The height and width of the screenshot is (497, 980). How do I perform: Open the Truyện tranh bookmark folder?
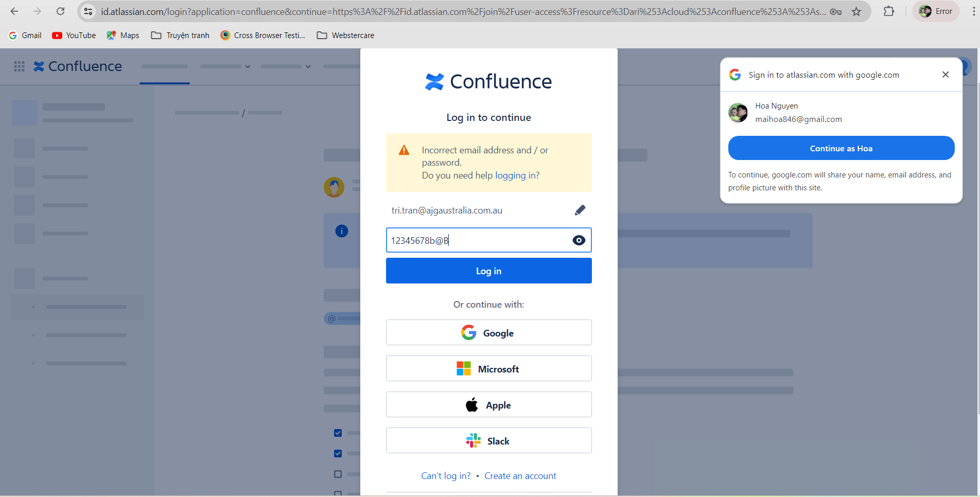(x=180, y=35)
